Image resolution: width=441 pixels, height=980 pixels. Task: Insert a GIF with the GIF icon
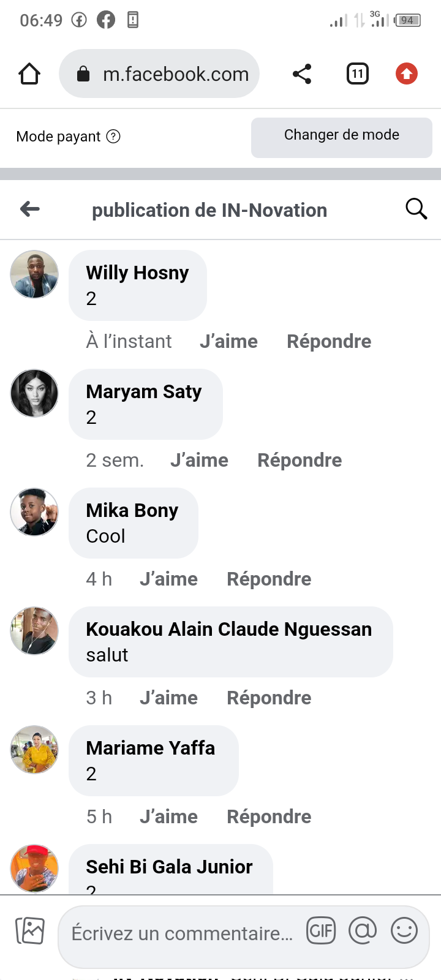[321, 931]
